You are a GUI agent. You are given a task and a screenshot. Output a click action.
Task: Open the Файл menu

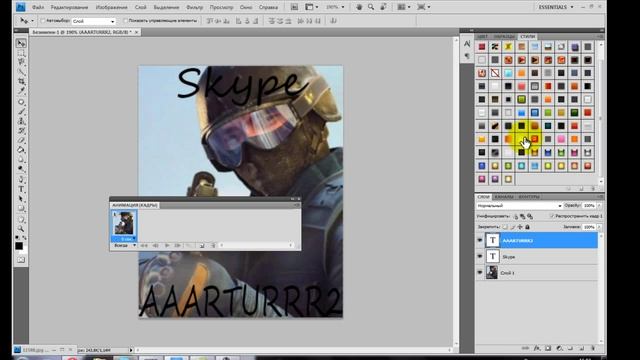38,7
